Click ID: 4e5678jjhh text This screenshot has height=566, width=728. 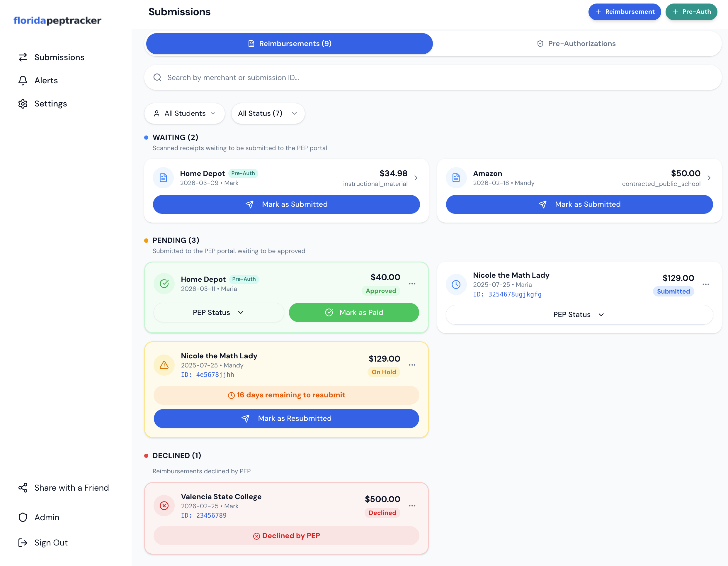[208, 374]
